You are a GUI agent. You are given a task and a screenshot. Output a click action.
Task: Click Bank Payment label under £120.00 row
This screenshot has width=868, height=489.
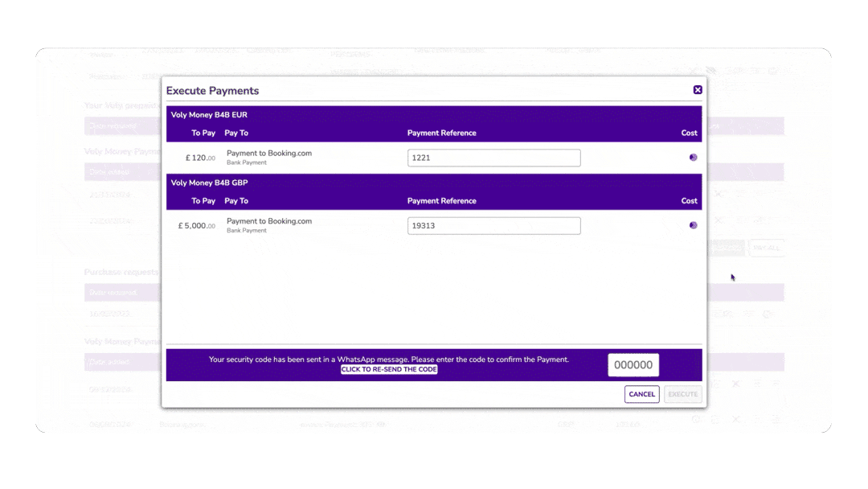click(x=247, y=162)
